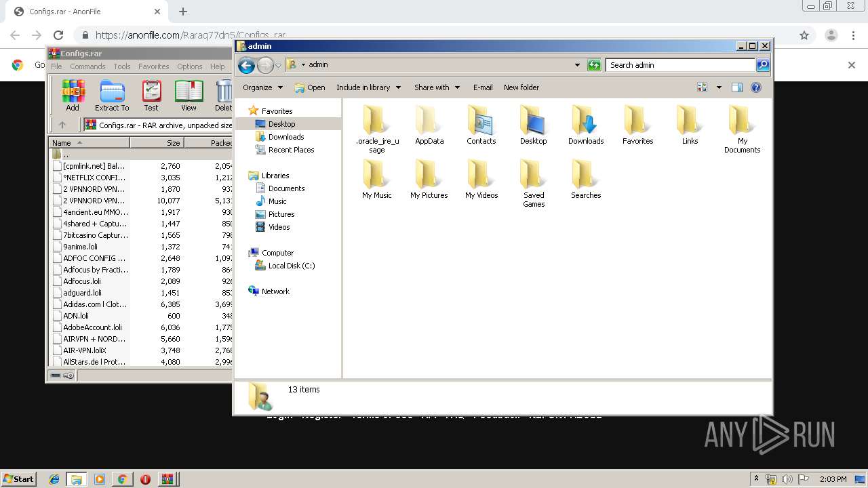This screenshot has width=868, height=488.
Task: Click Explorer back navigation arrow
Action: [x=247, y=65]
